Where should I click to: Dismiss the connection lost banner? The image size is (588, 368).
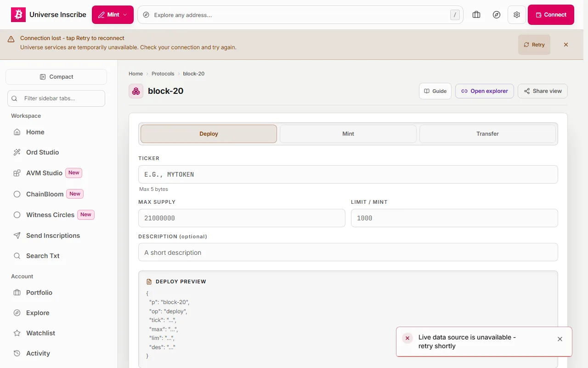tap(566, 45)
